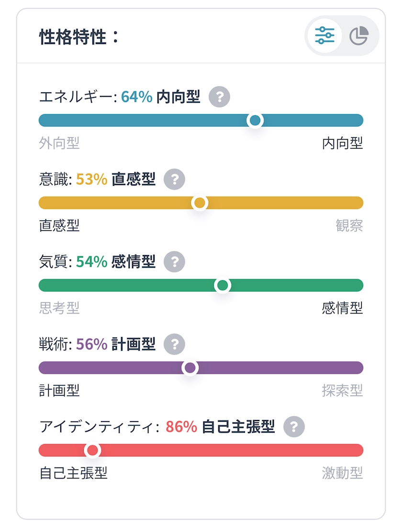Image resolution: width=402 pixels, height=532 pixels.
Task: Open help icon beside アイデンティティ 自己主張型
Action: (294, 426)
